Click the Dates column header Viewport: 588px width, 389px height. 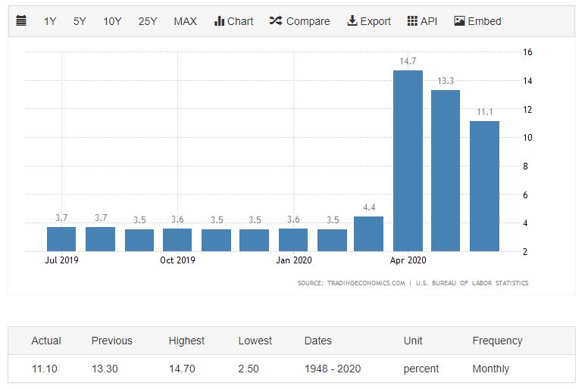pyautogui.click(x=318, y=341)
